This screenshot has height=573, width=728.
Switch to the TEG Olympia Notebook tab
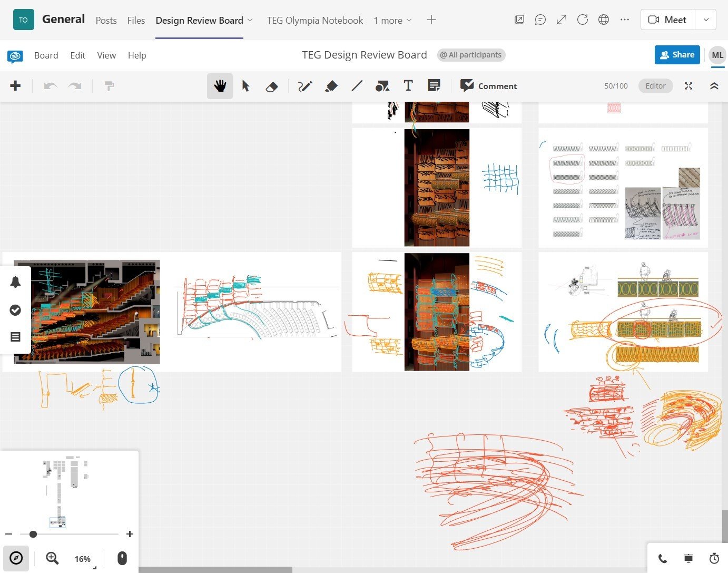314,21
